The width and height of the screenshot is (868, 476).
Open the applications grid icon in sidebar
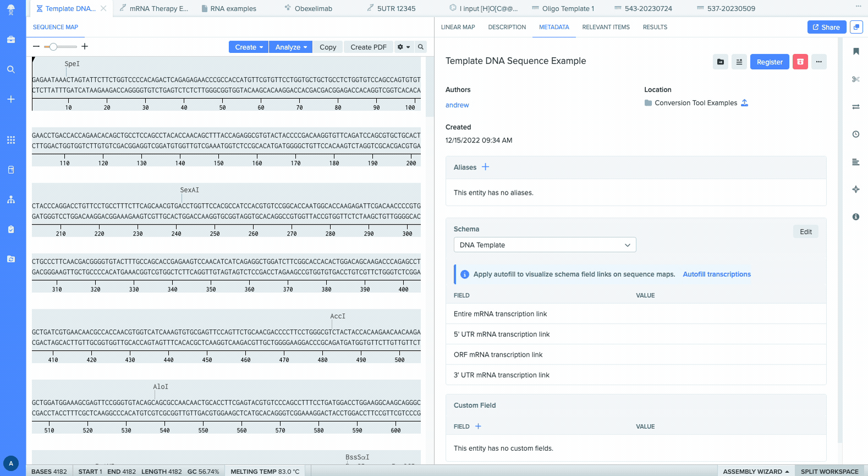pos(11,140)
